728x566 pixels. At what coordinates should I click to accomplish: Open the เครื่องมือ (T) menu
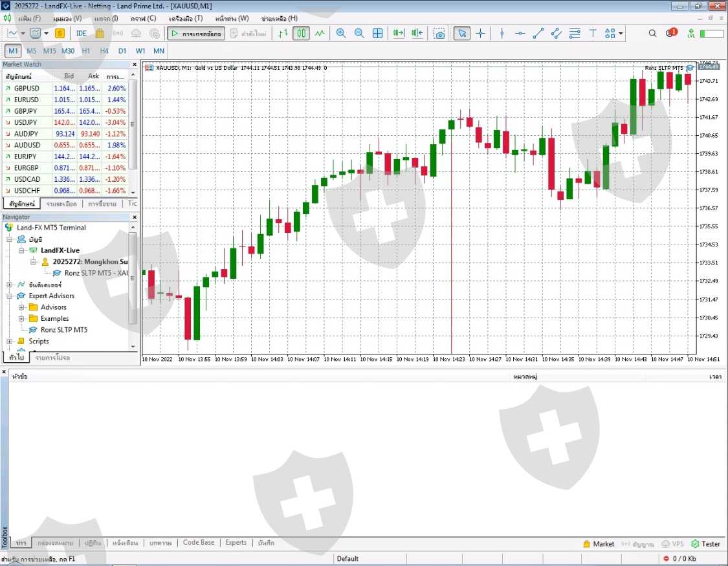[185, 18]
